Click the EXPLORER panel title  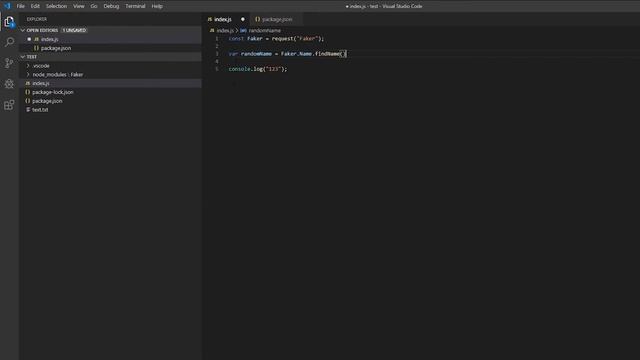pos(37,19)
